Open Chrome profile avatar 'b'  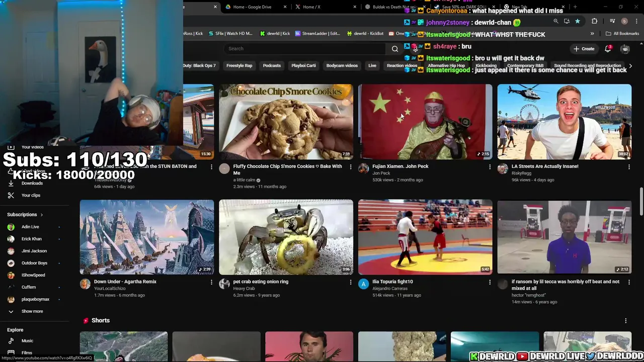[624, 21]
